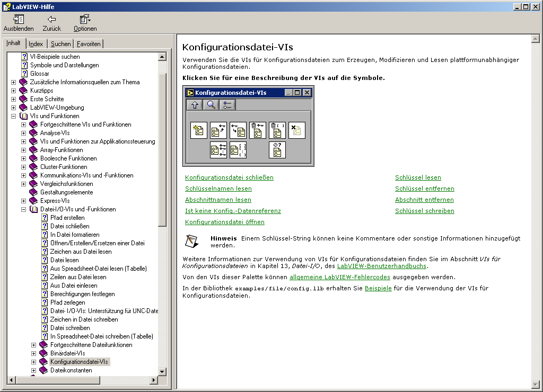Switch to the Favoriten tab

coord(89,44)
